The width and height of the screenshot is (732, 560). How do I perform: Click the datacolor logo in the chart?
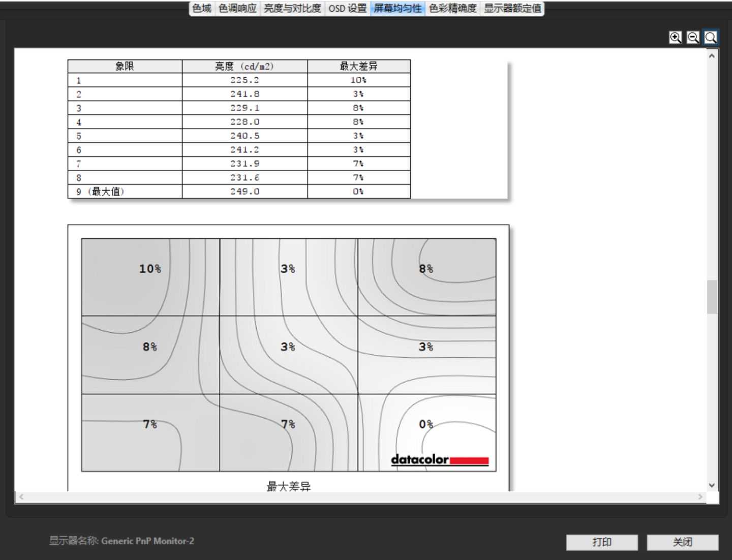coord(439,460)
